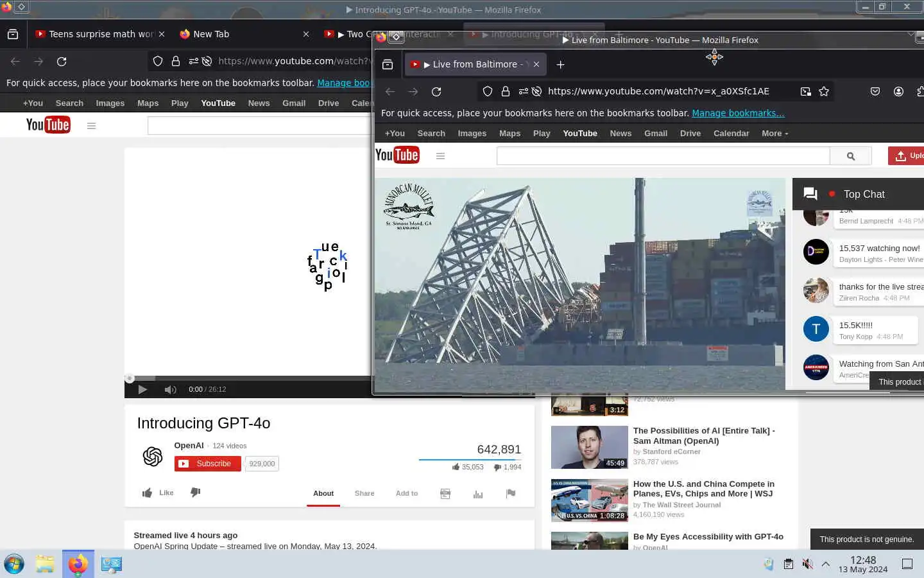
Task: Mute the GPT-4o video volume
Action: [x=170, y=389]
